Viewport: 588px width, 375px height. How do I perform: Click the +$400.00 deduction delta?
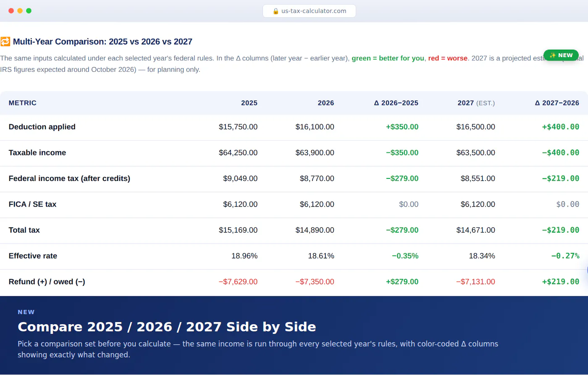[x=561, y=127]
